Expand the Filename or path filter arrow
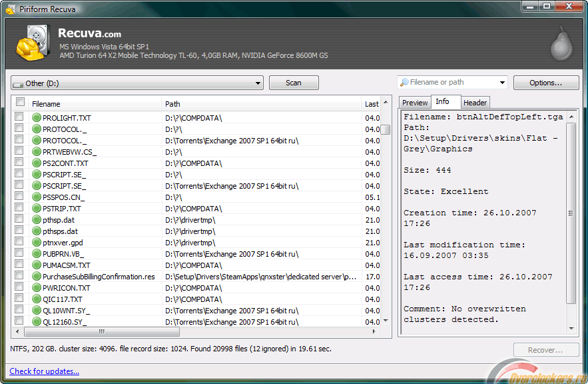The height and width of the screenshot is (384, 588). [501, 82]
